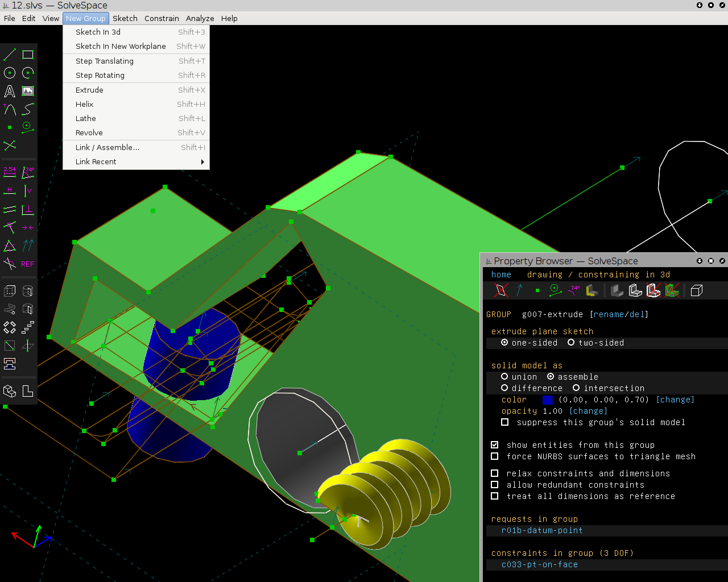The image size is (728, 582).
Task: Select the assemble solid model option
Action: click(573, 377)
